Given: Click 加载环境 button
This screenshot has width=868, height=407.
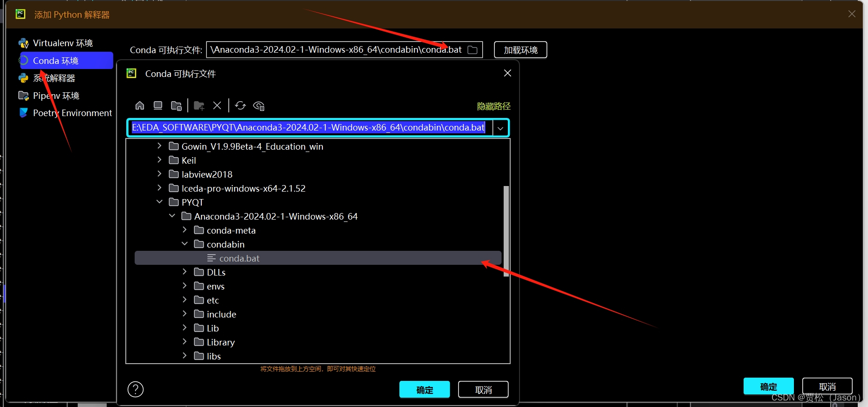Looking at the screenshot, I should tap(520, 50).
